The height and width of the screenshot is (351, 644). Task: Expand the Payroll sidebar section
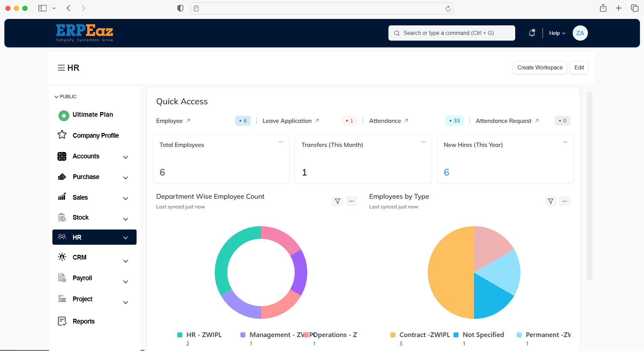[125, 282]
